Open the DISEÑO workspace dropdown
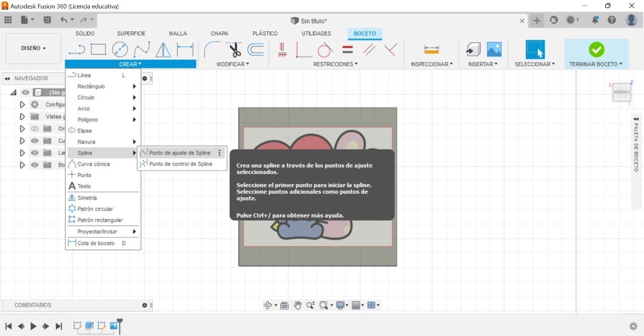This screenshot has width=644, height=336. click(33, 48)
